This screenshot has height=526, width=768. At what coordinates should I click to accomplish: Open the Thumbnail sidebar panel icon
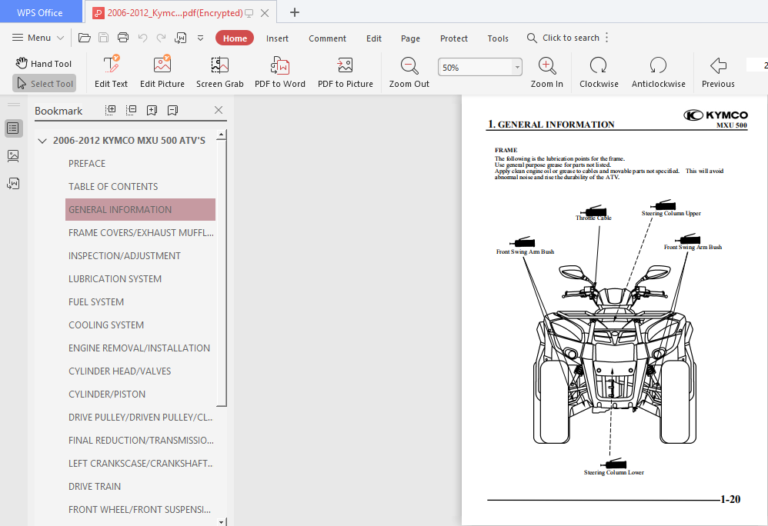pos(13,156)
